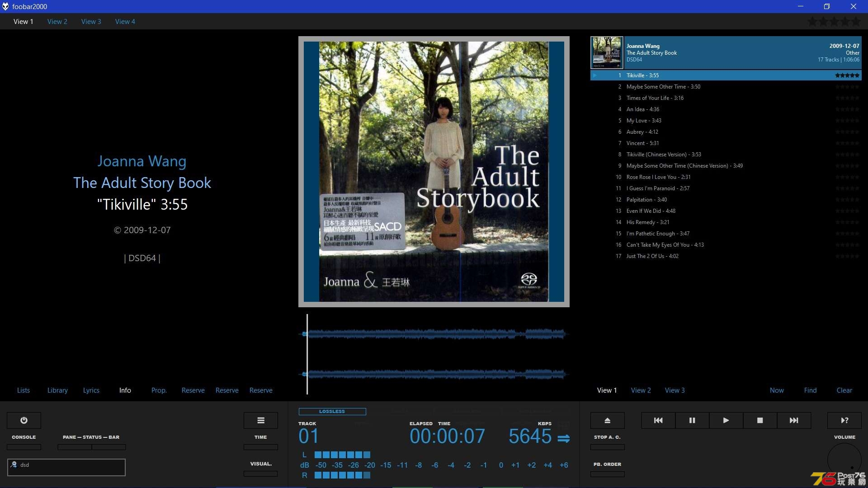Viewport: 868px width, 488px height.
Task: Pause playback
Action: 692,420
